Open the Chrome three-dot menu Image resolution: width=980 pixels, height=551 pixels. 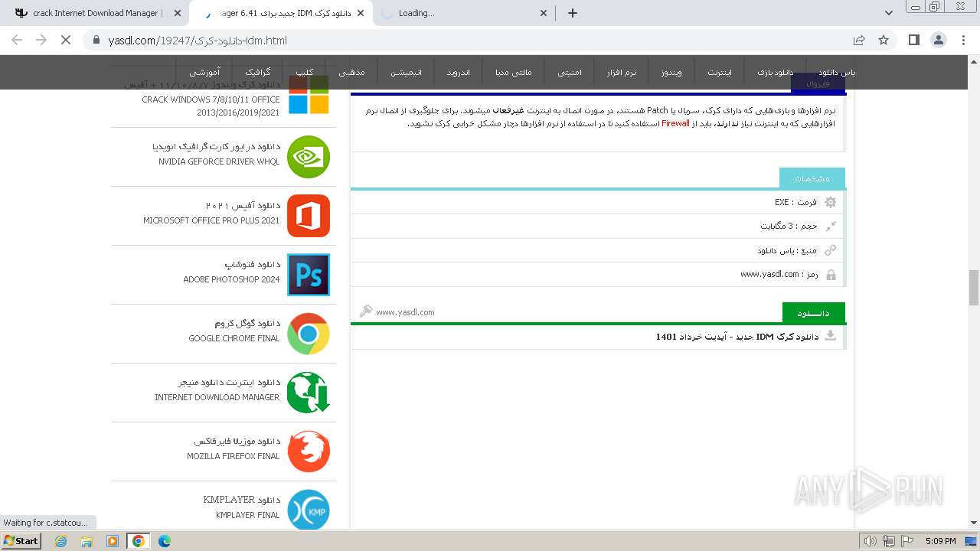pos(963,40)
